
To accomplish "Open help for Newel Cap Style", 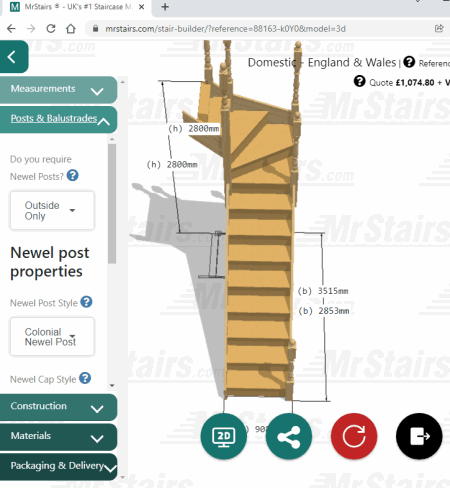I will tap(85, 378).
